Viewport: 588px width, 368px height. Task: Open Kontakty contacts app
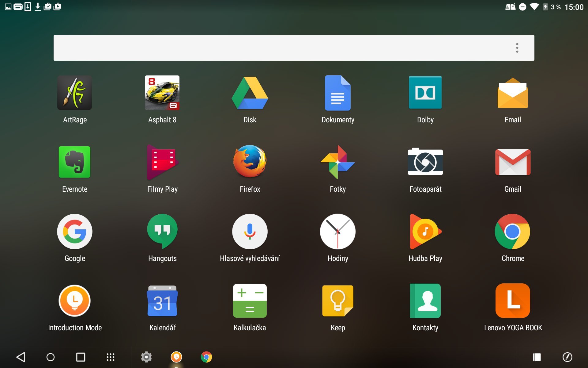425,301
